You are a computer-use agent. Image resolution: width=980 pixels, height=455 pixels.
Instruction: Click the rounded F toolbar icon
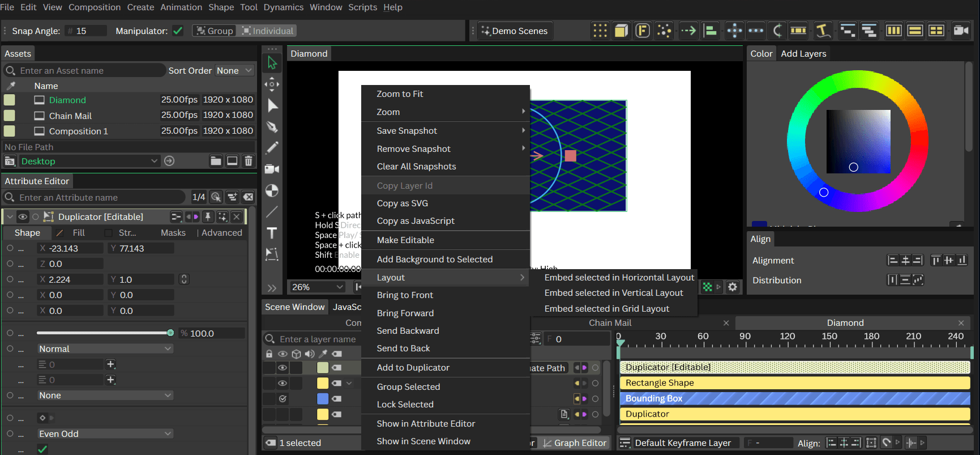(x=643, y=31)
